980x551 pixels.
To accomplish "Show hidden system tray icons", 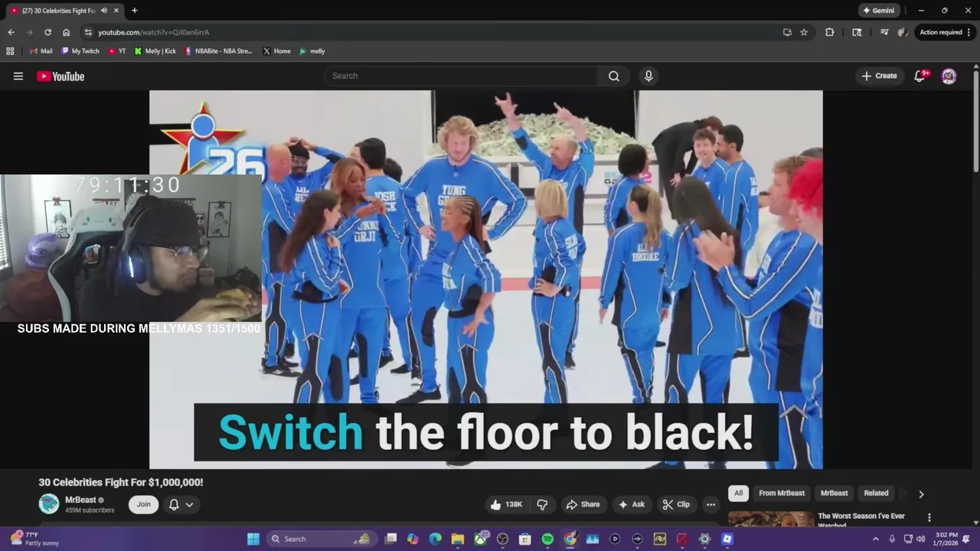I will tap(876, 539).
